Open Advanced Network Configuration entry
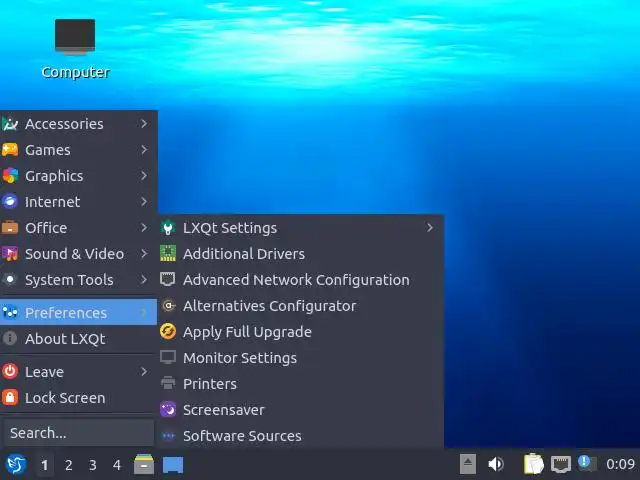Screen dimensions: 640x480 tap(301, 280)
